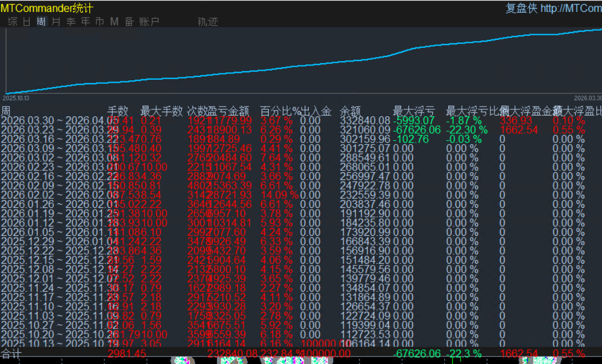602x364 pixels.
Task: Click the 14.09 % percentage cell
Action: tap(280, 195)
